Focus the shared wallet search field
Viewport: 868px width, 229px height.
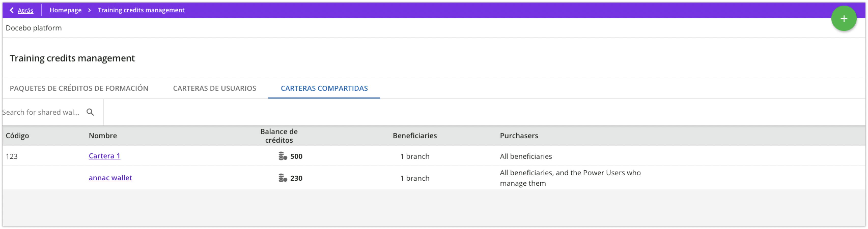pos(41,112)
